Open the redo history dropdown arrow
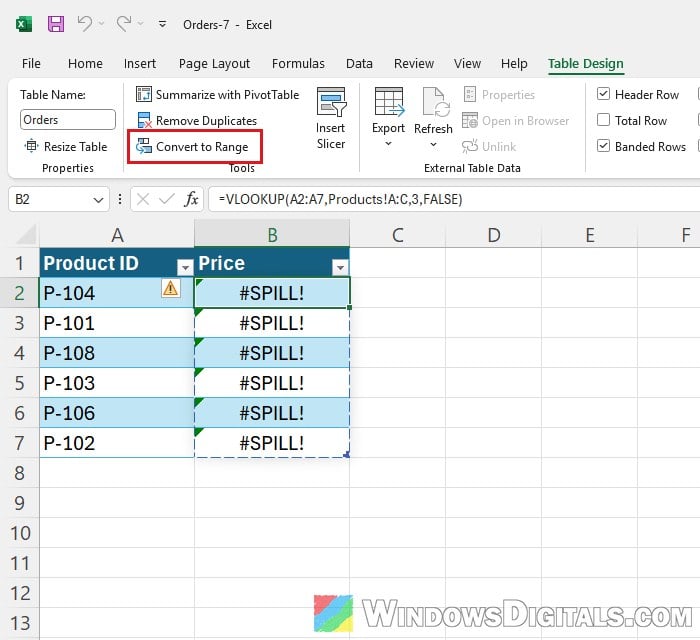 point(141,24)
